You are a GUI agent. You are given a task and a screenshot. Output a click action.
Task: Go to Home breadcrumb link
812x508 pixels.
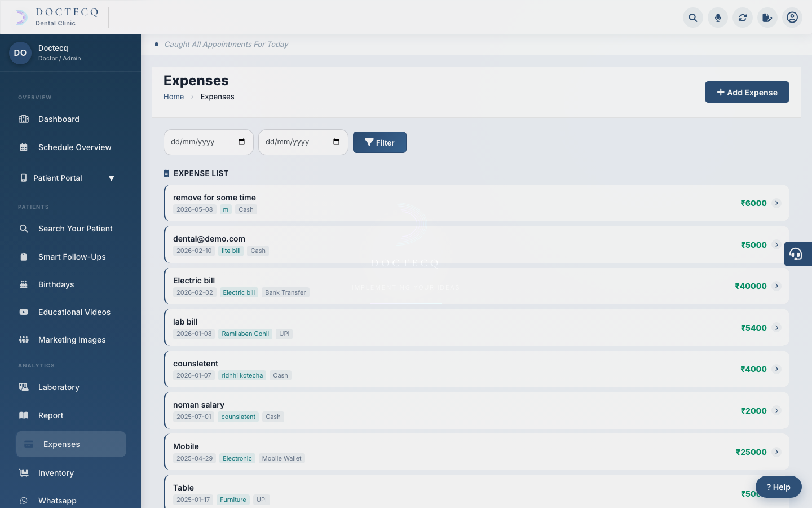point(174,97)
